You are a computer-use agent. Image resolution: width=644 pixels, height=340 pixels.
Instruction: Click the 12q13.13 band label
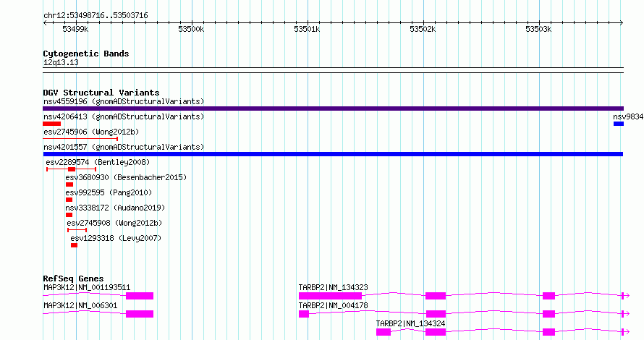pos(61,63)
